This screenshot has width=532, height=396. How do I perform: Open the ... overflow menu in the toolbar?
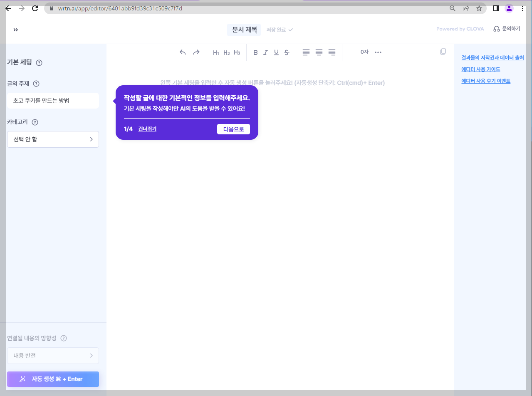click(x=378, y=52)
